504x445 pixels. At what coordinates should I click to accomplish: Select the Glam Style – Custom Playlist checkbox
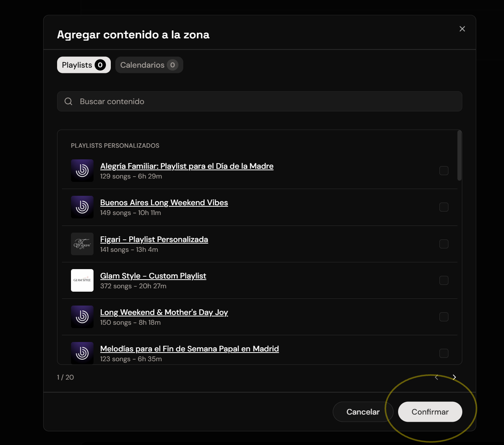coord(444,280)
